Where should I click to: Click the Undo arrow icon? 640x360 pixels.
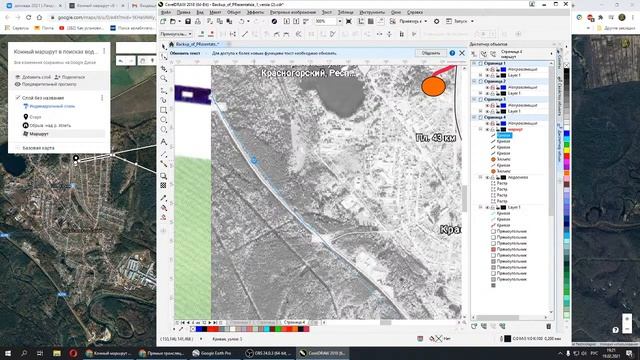point(242,21)
